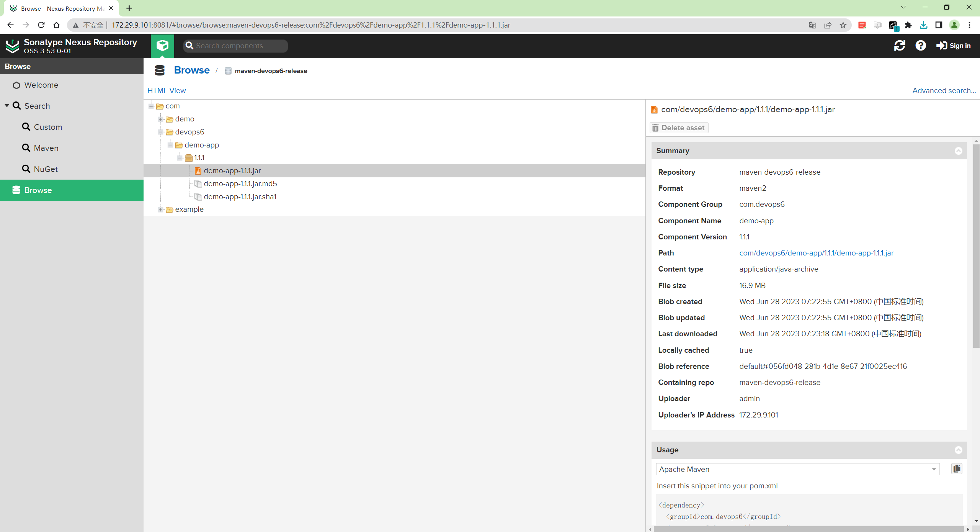Click the refresh icon in Nexus header
The width and height of the screenshot is (980, 532).
899,46
